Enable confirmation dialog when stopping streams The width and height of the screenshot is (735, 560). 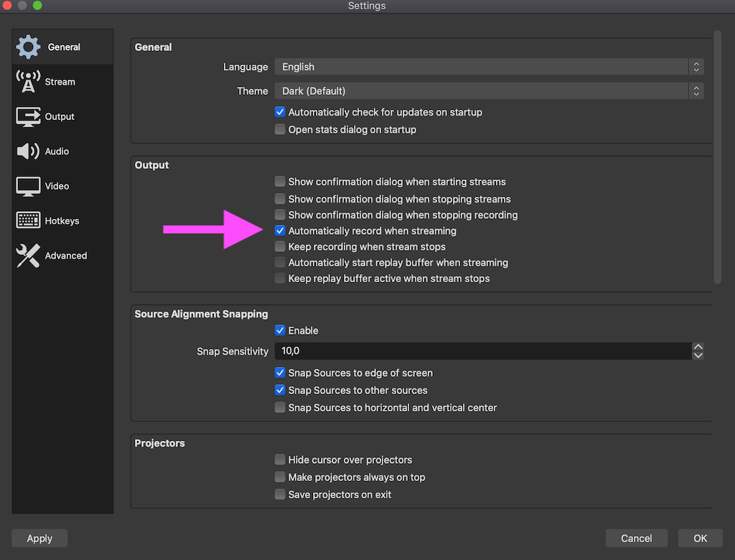(x=280, y=199)
